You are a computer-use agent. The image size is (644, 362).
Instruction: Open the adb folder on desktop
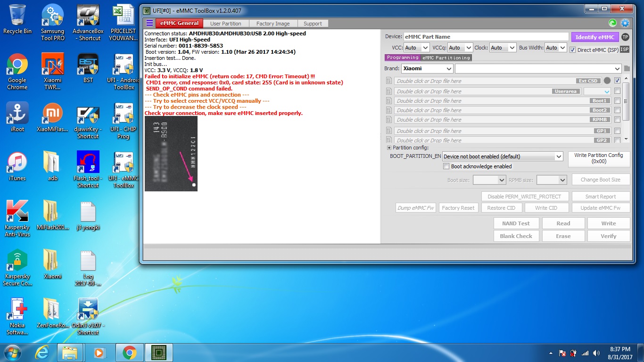click(x=53, y=166)
